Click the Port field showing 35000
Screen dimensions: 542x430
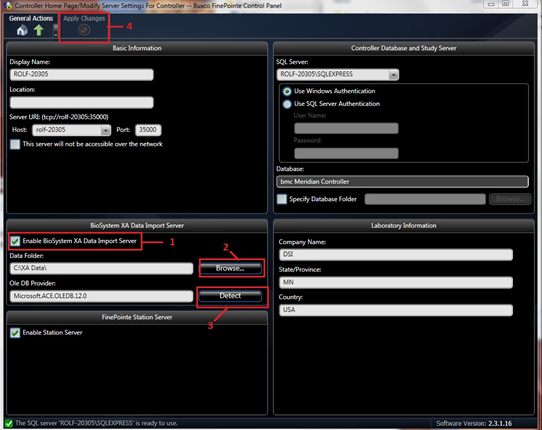(148, 130)
